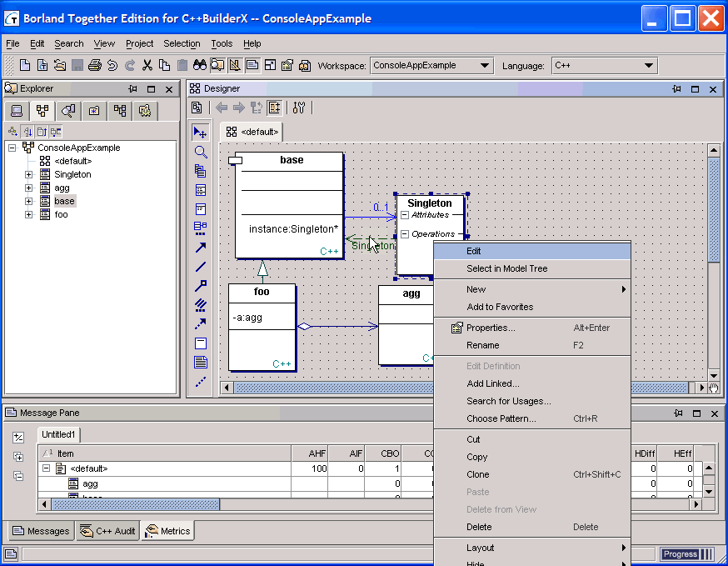Click the Save icon in main toolbar
The image size is (728, 566).
click(77, 66)
